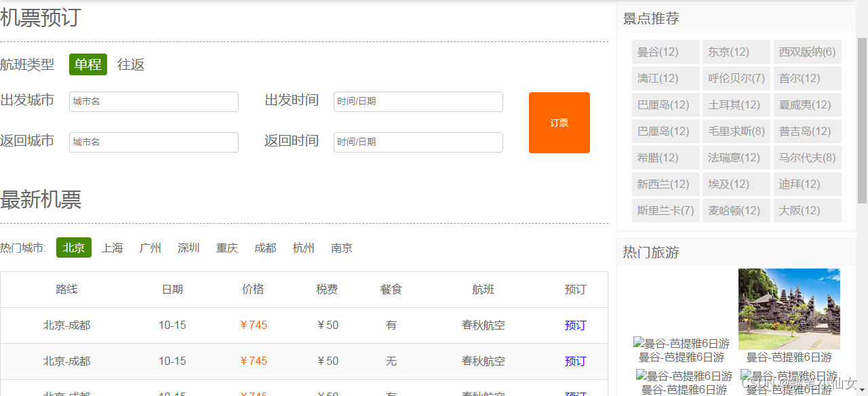This screenshot has height=396, width=868.
Task: Choose 南京 hot city filter
Action: click(341, 248)
